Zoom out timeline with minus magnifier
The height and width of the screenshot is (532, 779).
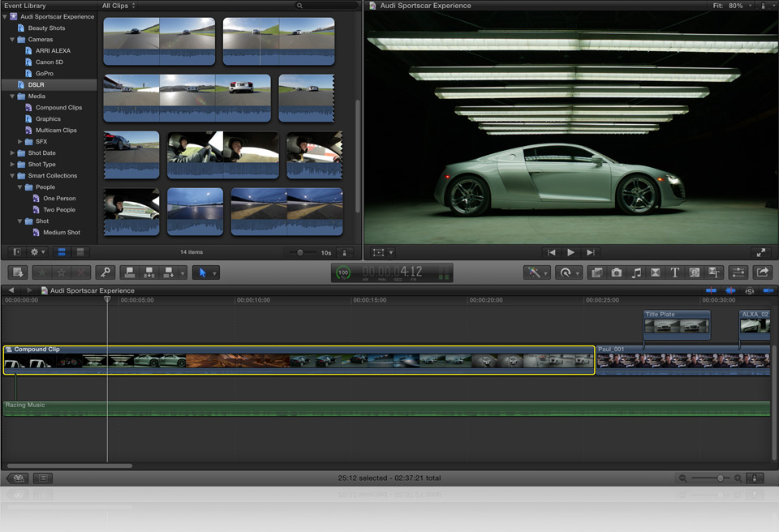[x=682, y=478]
